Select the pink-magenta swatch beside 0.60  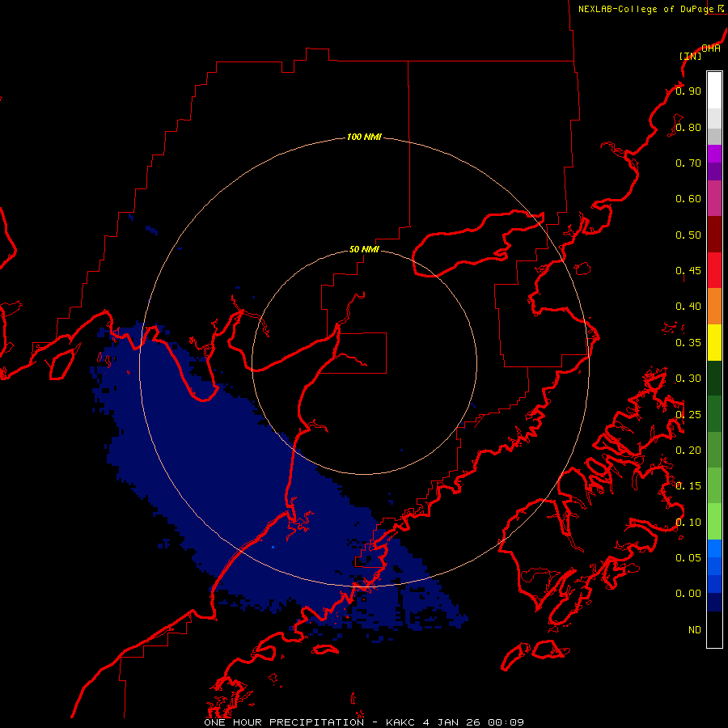714,198
